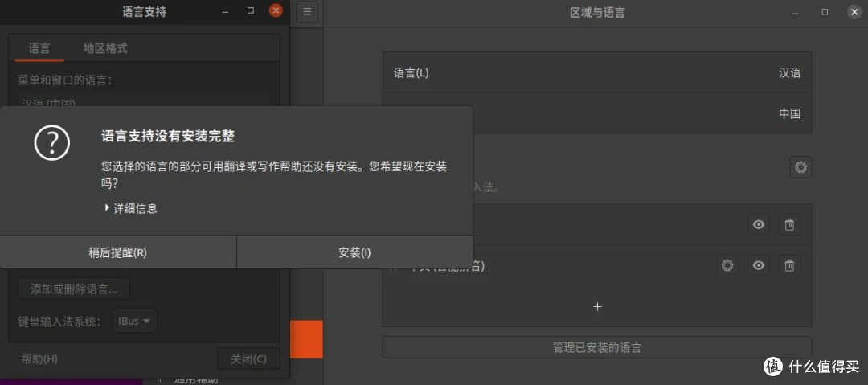Close the 语言支持 window with the orange X
The image size is (868, 385).
(276, 10)
